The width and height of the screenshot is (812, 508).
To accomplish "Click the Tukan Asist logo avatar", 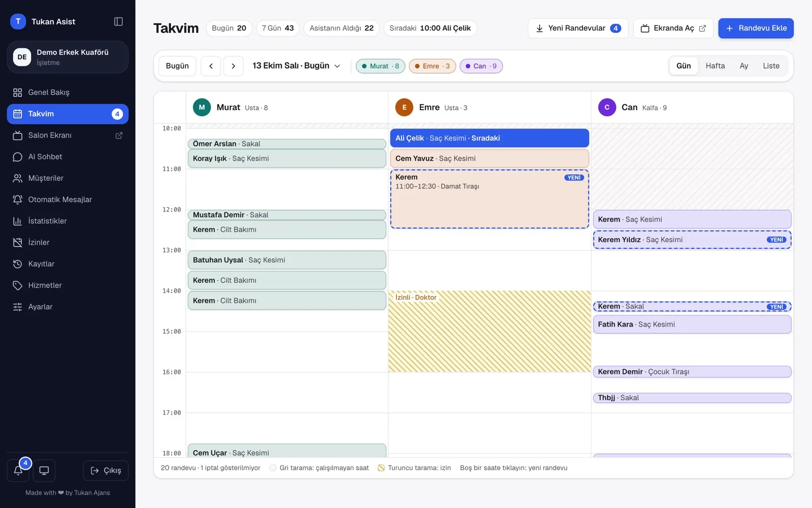I will click(x=18, y=21).
